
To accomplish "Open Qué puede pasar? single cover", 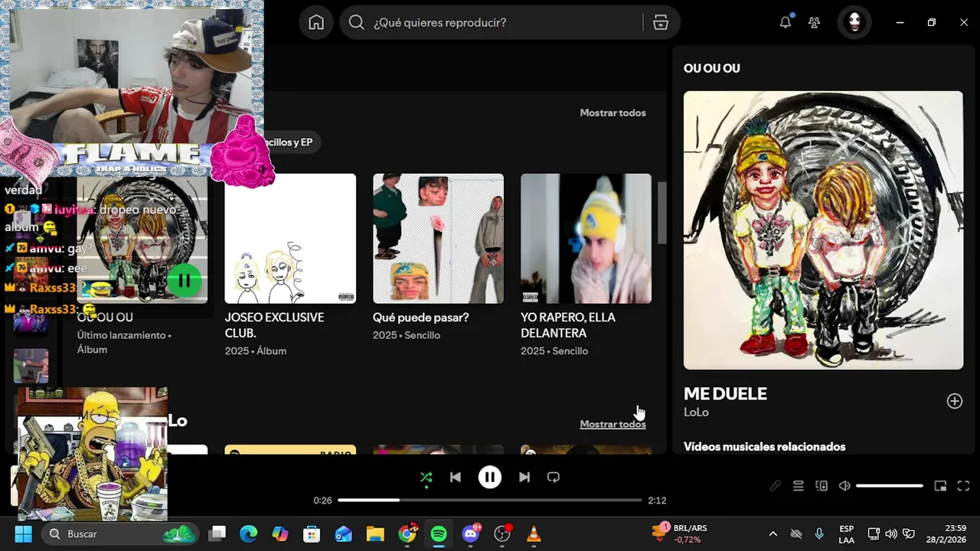I will point(438,239).
